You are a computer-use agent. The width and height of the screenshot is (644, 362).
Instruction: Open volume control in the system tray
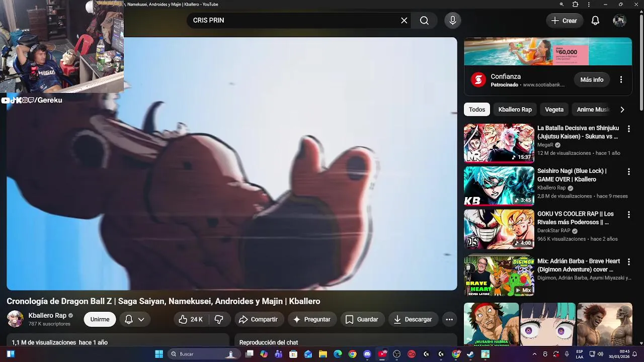(x=600, y=354)
